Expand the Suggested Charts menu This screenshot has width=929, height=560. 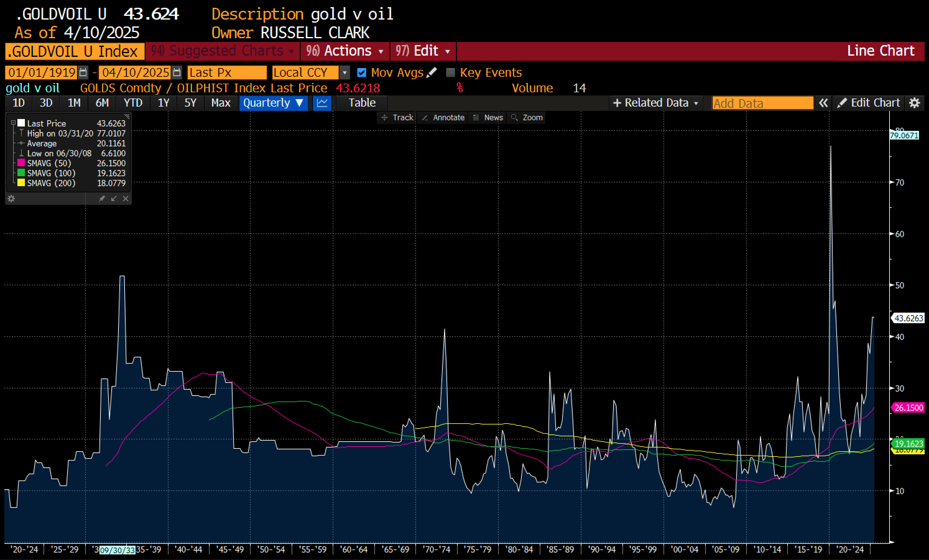tap(222, 51)
